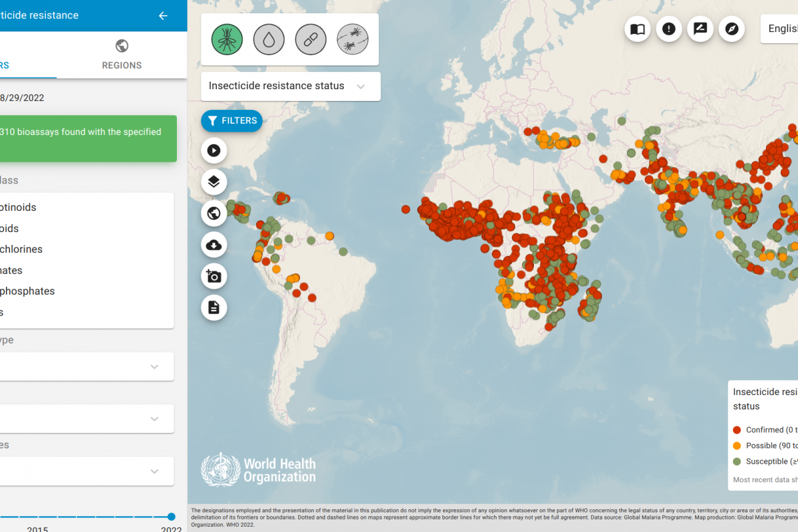The height and width of the screenshot is (532, 798).
Task: Select the pill treatment theme icon
Action: tap(311, 40)
